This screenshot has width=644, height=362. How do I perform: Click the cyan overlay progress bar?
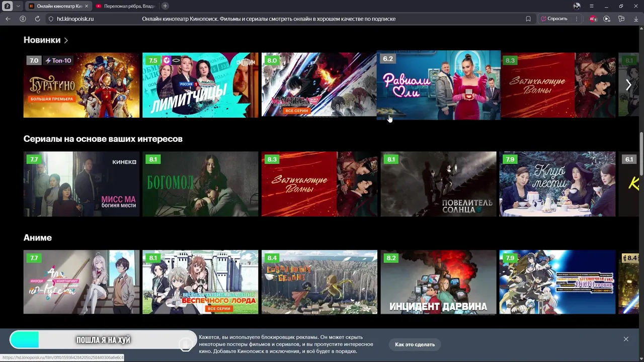tap(103, 340)
